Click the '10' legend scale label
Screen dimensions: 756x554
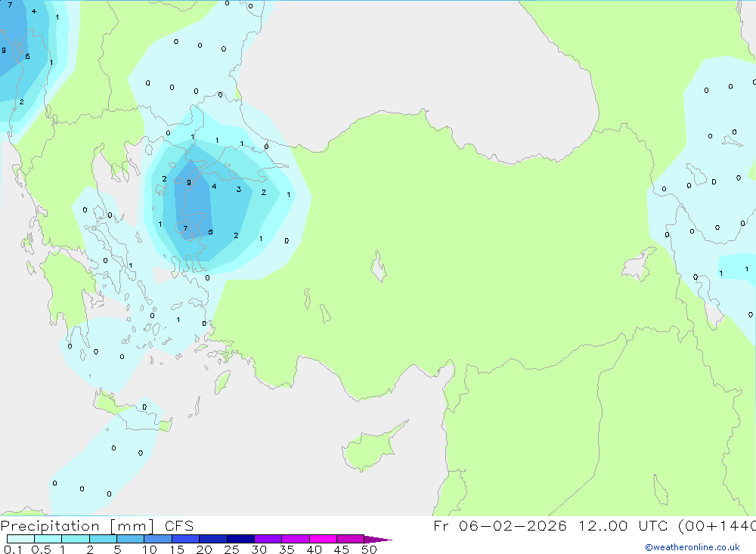point(150,549)
